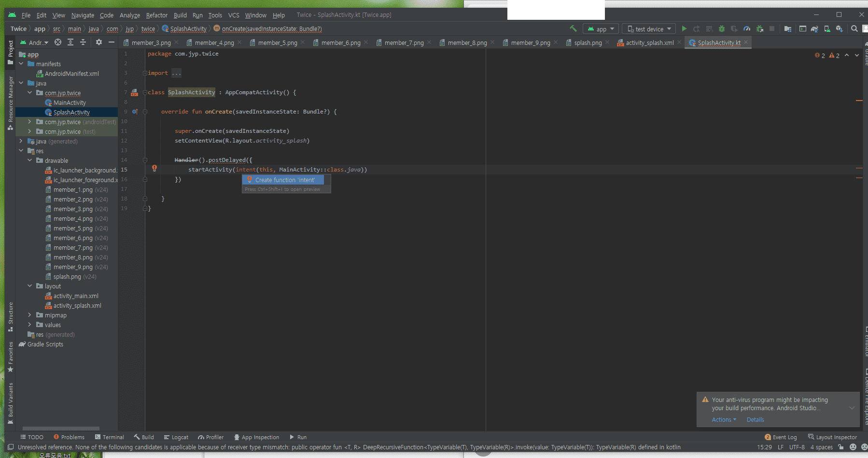Image resolution: width=868 pixels, height=458 pixels.
Task: Open the Profile app gauge icon
Action: pos(747,29)
